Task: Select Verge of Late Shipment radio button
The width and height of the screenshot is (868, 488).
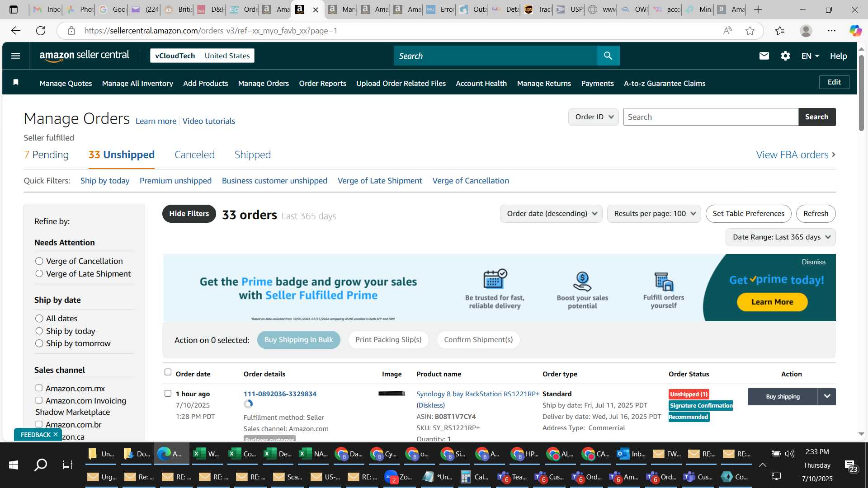Action: [x=39, y=274]
